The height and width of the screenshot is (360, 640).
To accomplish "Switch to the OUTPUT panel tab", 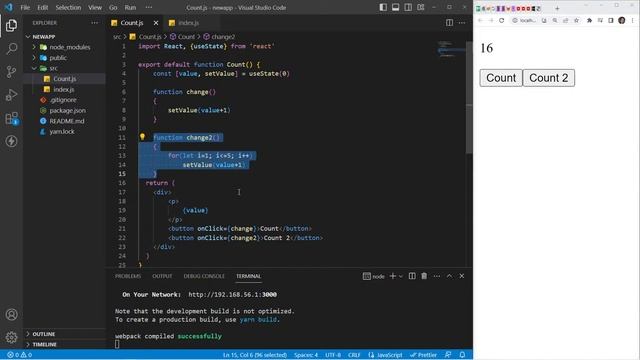I will (x=162, y=276).
